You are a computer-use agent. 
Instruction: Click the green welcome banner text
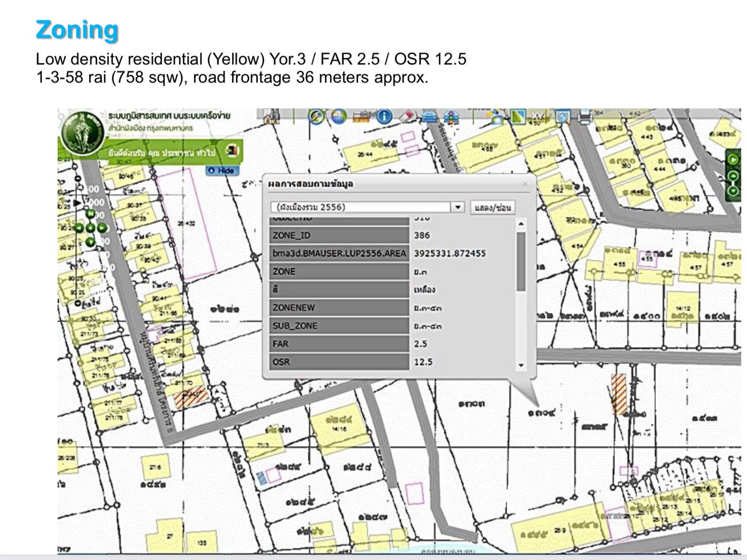[162, 153]
